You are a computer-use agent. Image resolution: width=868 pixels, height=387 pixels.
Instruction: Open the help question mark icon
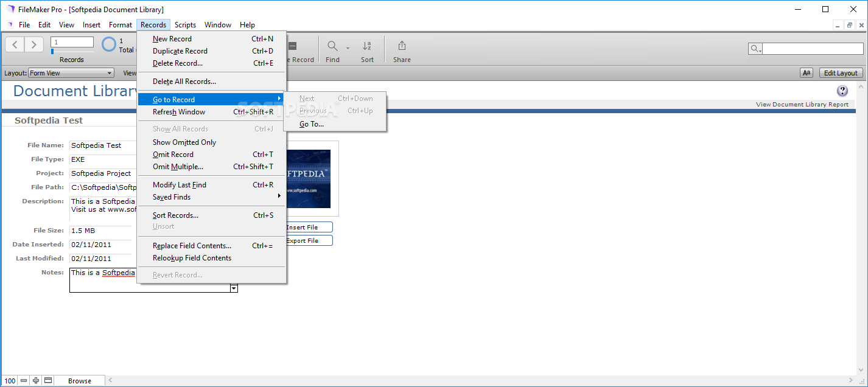pyautogui.click(x=842, y=91)
